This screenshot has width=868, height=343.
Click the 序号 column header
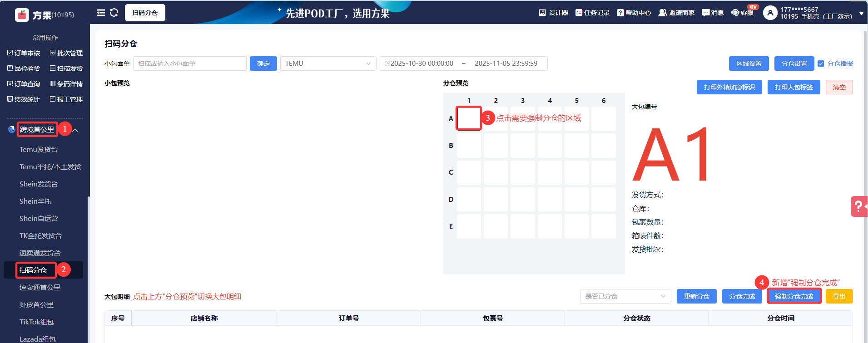[x=118, y=318]
